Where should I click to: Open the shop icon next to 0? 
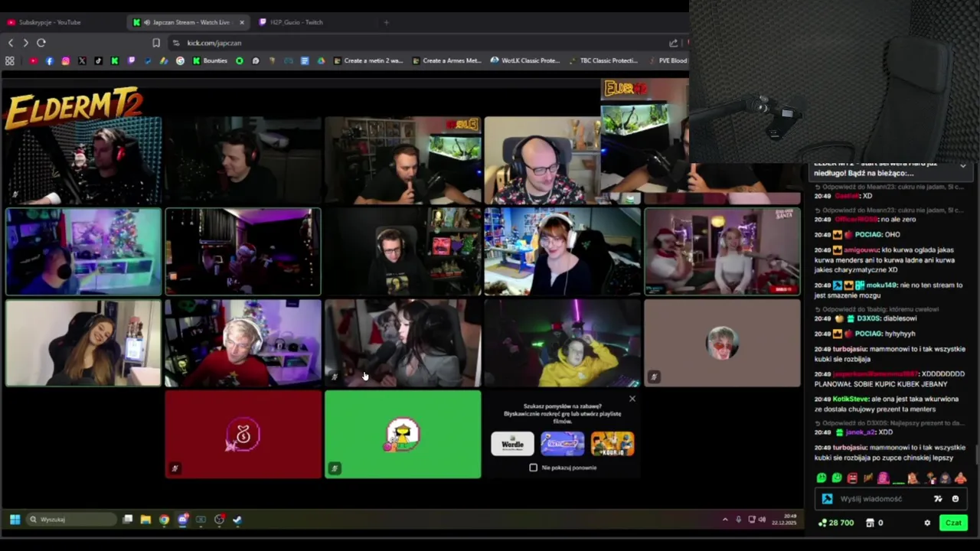[870, 523]
